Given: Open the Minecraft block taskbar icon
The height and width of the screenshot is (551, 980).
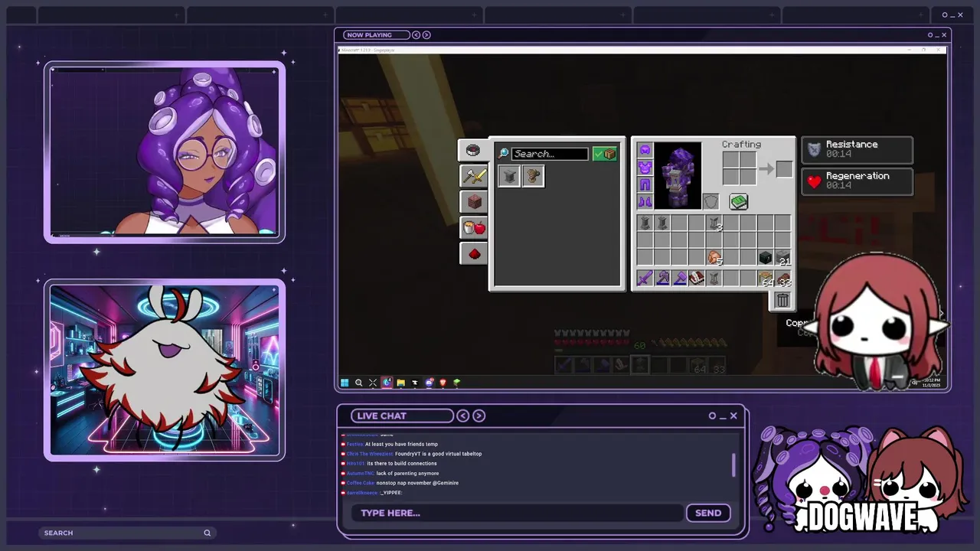Looking at the screenshot, I should (457, 383).
